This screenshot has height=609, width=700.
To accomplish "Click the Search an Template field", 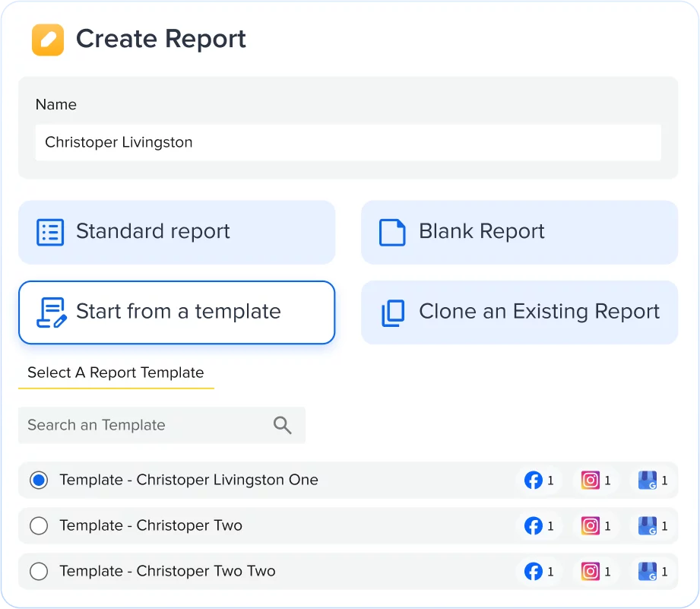I will tap(137, 425).
